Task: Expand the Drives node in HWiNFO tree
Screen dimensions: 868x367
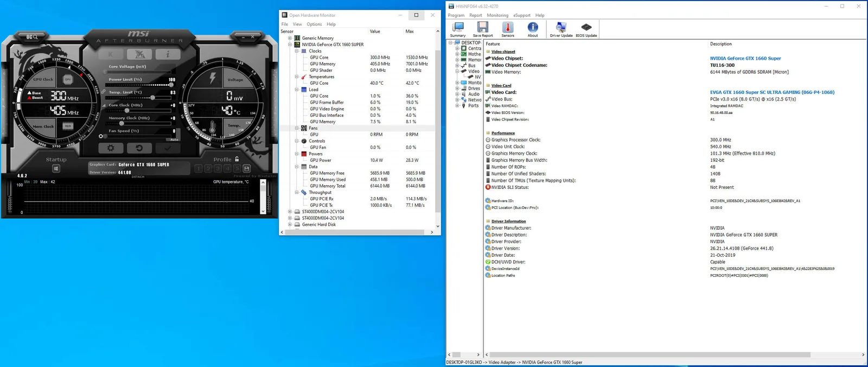Action: point(457,88)
